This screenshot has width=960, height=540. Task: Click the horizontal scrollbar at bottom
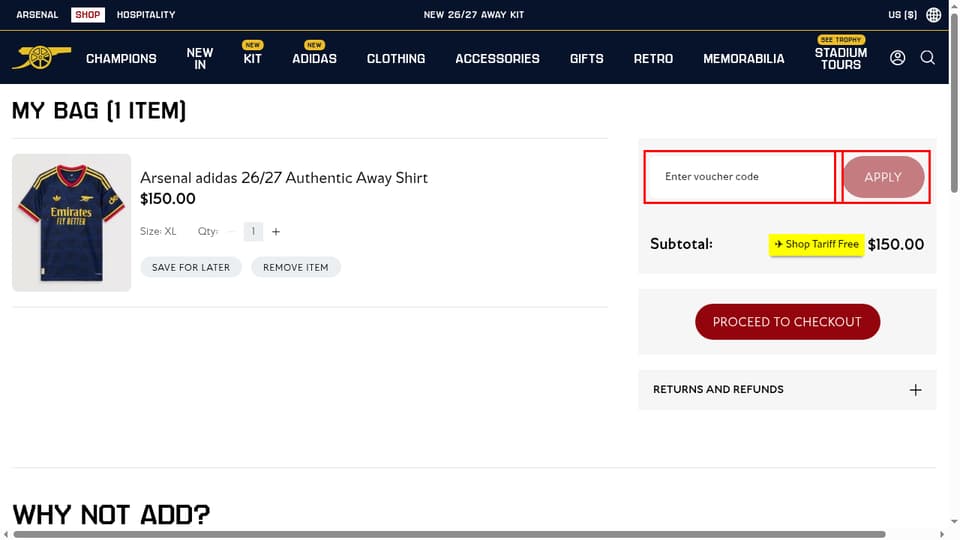pyautogui.click(x=449, y=534)
